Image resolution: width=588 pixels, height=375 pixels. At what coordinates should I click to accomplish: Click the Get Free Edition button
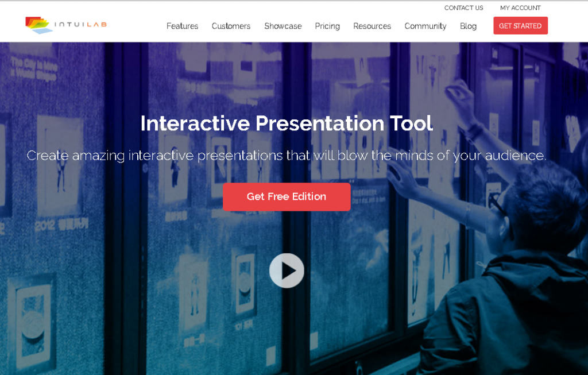pos(287,196)
